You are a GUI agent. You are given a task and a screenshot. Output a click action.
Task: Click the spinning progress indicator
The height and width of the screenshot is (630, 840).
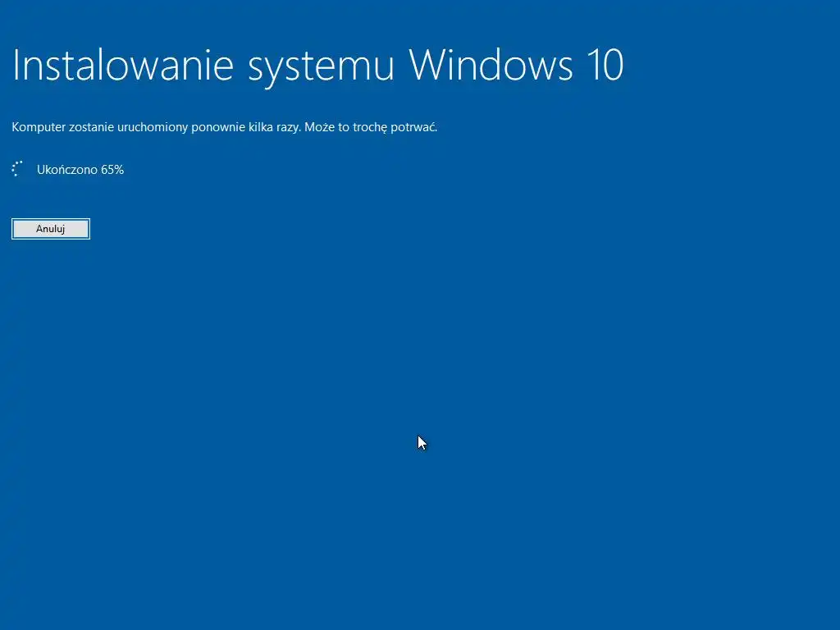[x=17, y=169]
